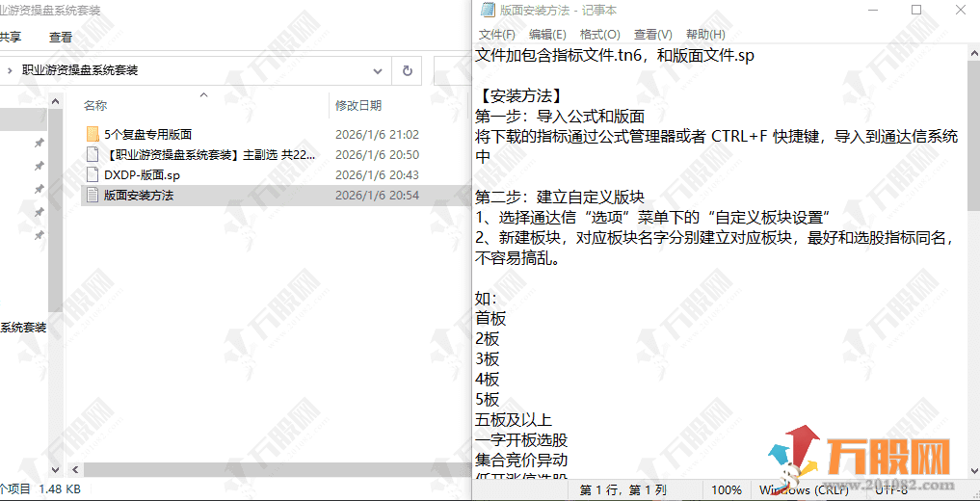Open the 5个复盘专用版面 folder icon
Viewport: 980px width, 501px height.
point(93,134)
